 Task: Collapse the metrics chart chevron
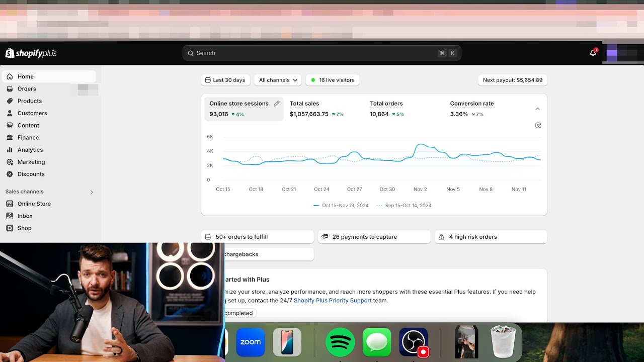pos(537,109)
